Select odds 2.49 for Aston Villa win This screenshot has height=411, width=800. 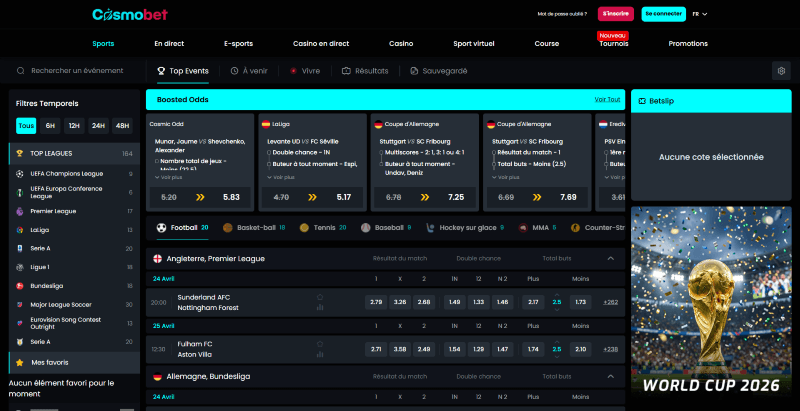[x=424, y=349]
